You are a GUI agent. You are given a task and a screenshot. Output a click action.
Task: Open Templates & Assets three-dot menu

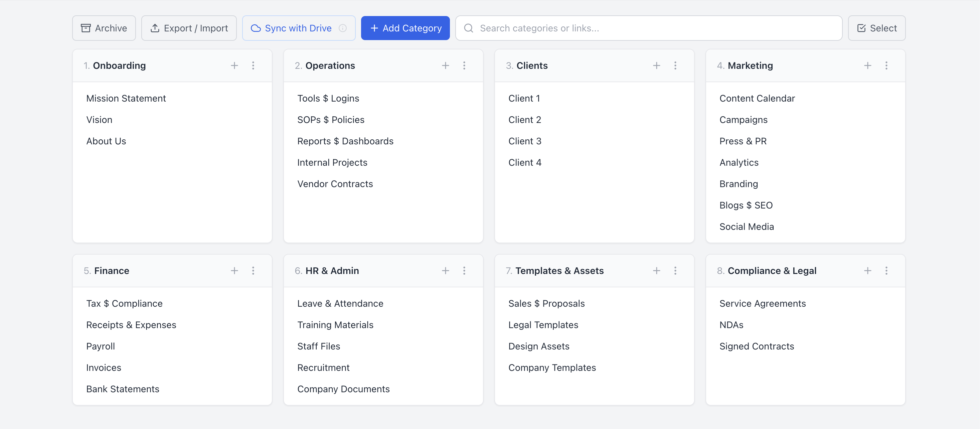coord(675,271)
